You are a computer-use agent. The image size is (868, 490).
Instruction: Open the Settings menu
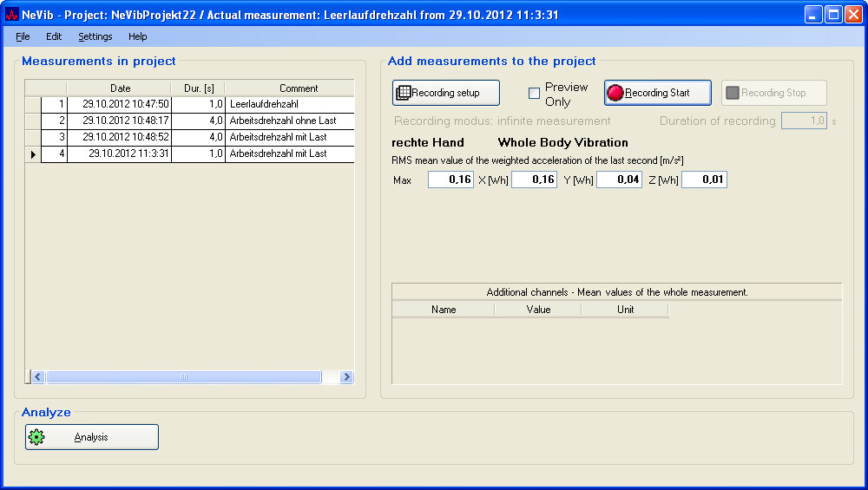pos(95,36)
